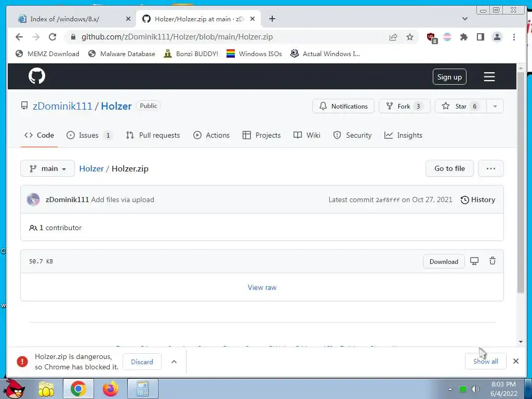
Task: Click the Angry Birds start button
Action: pos(14,388)
